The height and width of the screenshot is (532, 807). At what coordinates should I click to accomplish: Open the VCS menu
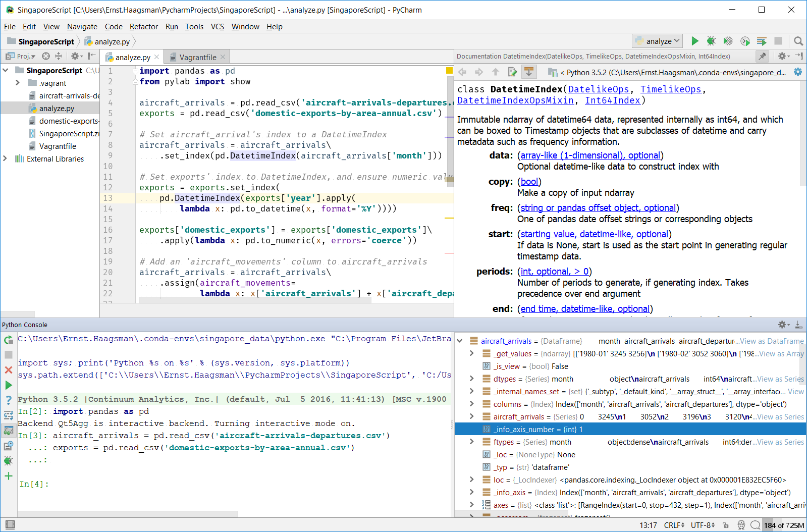(x=218, y=27)
